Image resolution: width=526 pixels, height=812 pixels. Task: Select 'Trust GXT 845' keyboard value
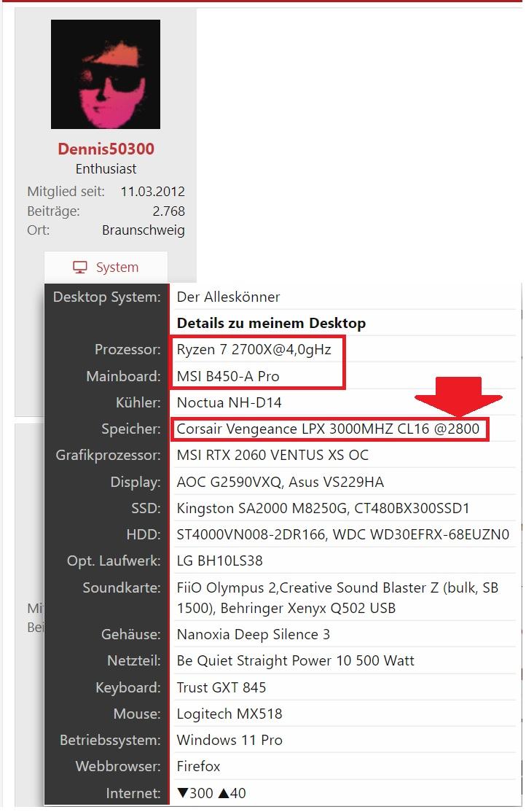tap(221, 687)
